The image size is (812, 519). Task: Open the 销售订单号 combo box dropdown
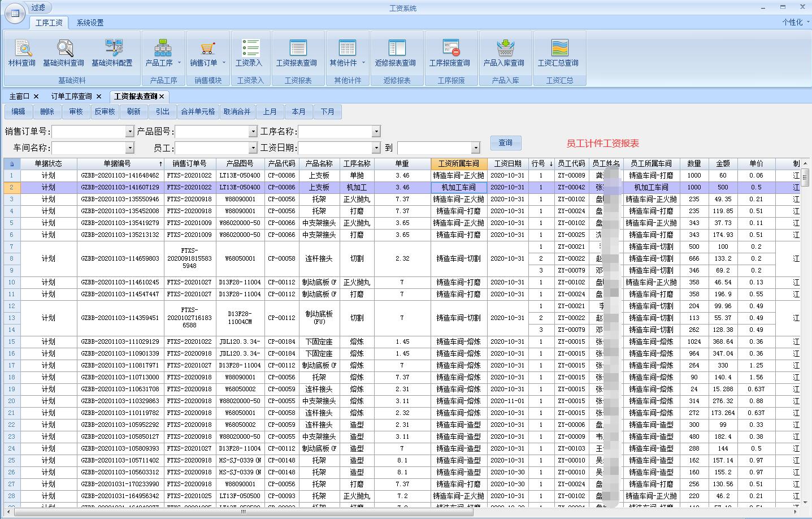pyautogui.click(x=130, y=131)
